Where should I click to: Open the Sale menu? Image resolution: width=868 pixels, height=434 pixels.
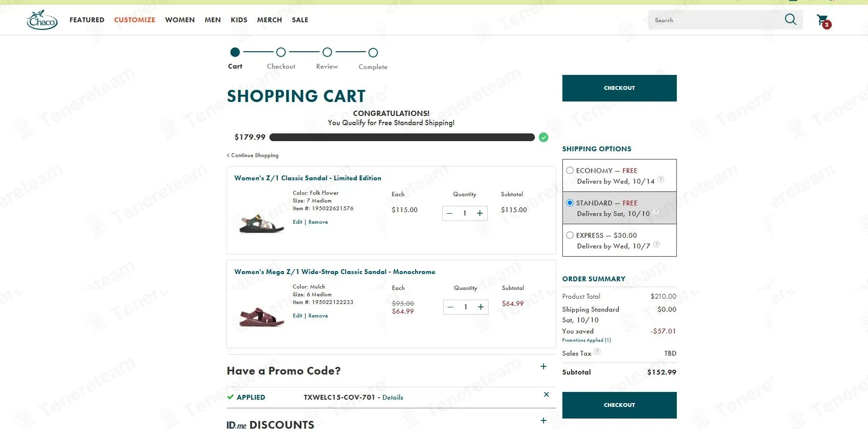(300, 20)
